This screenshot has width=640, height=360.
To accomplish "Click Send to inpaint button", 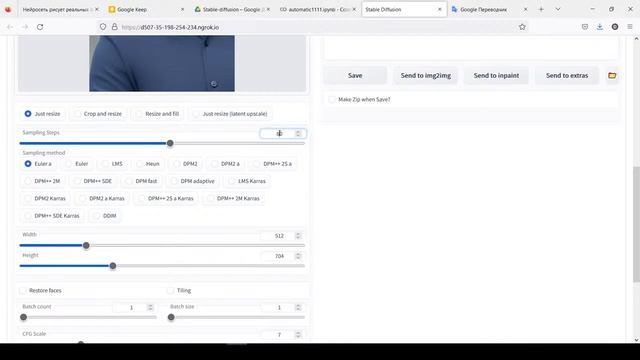I will tap(496, 76).
